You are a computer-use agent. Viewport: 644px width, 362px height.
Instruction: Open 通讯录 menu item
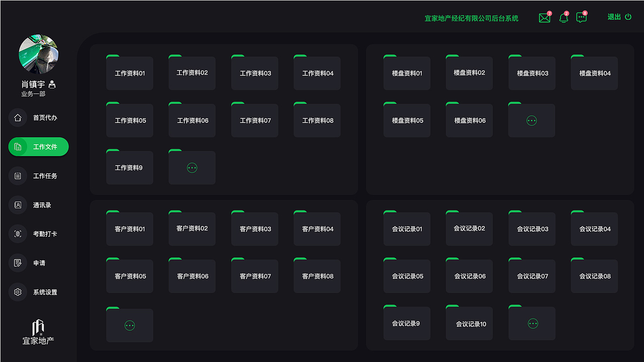[x=38, y=205]
